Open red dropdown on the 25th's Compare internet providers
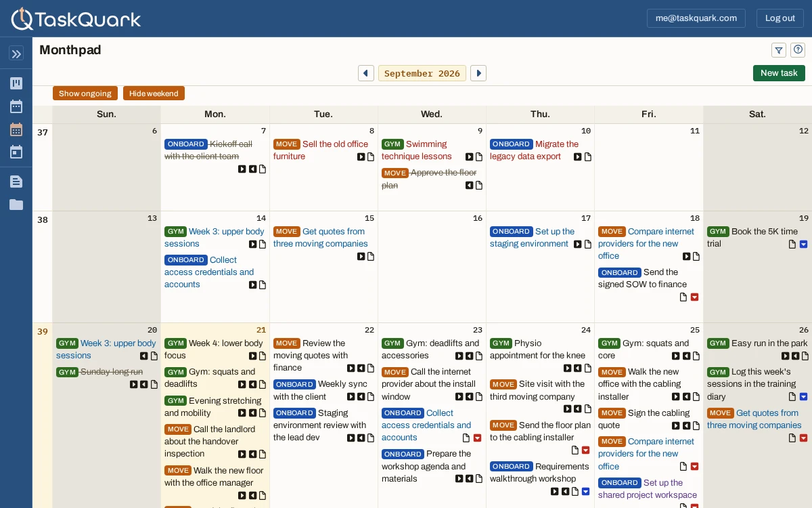 point(694,467)
